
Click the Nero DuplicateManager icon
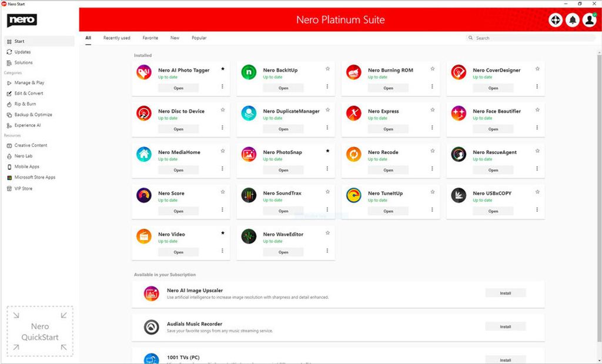tap(249, 113)
